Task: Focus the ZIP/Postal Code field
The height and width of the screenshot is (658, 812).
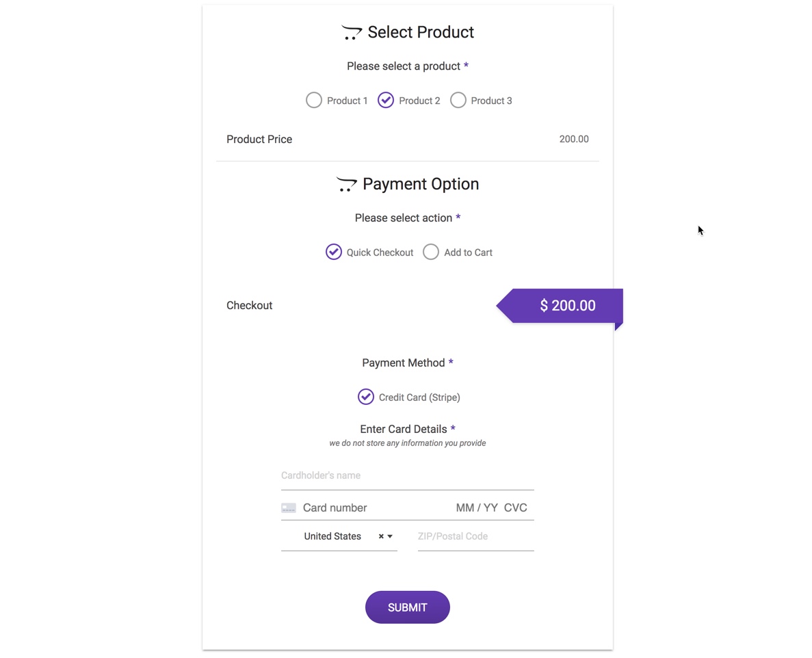Action: coord(476,536)
